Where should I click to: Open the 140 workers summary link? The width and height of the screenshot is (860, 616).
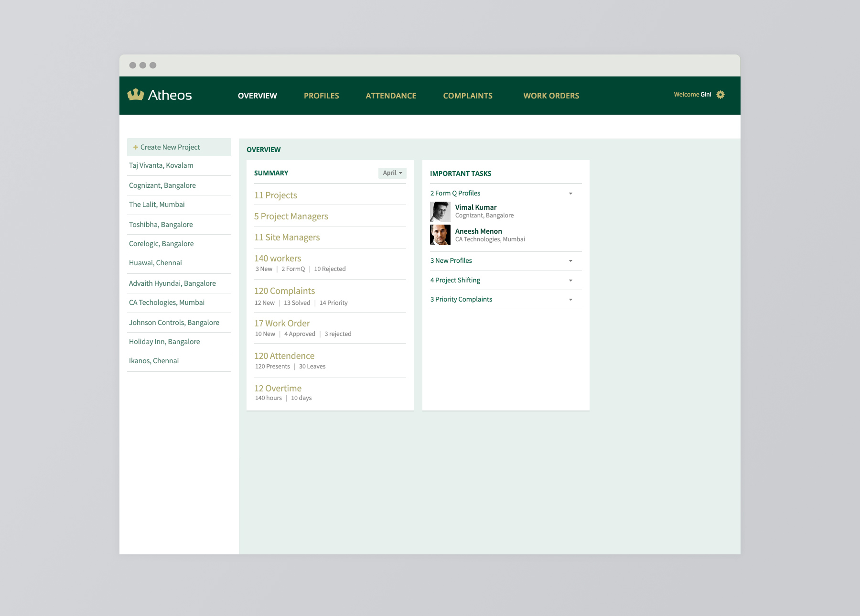click(278, 259)
